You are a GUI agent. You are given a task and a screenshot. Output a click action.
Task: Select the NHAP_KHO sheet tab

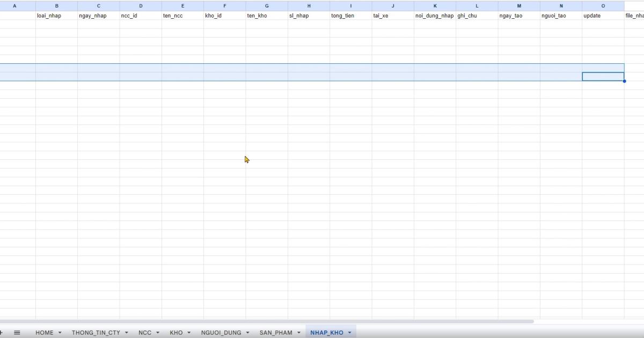(x=327, y=333)
